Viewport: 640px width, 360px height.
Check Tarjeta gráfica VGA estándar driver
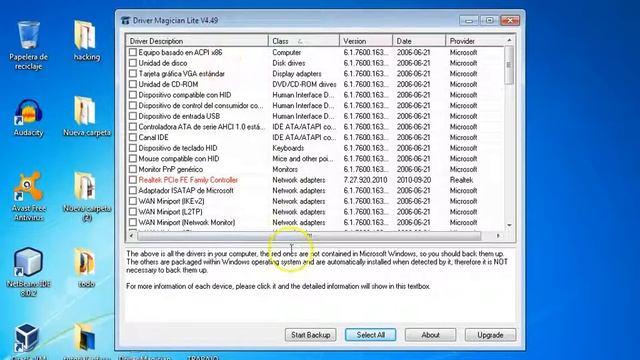coord(133,73)
